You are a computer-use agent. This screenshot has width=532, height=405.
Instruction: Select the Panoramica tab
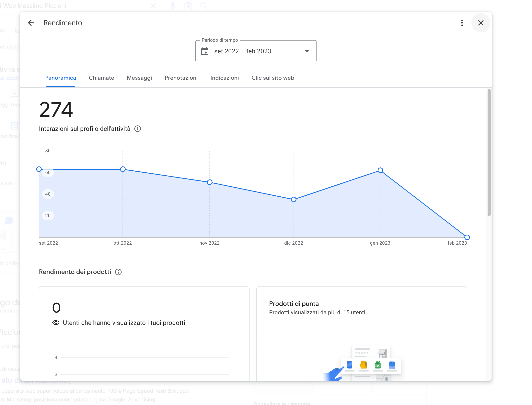point(60,78)
